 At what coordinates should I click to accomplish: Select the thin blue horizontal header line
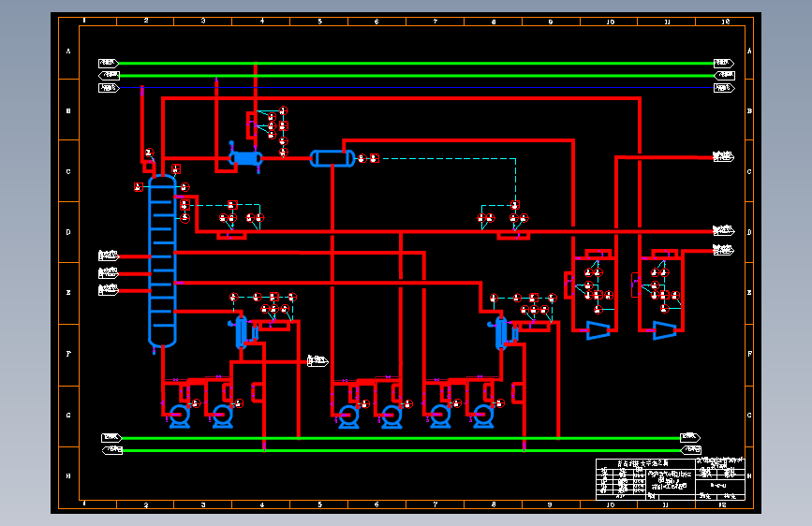417,87
